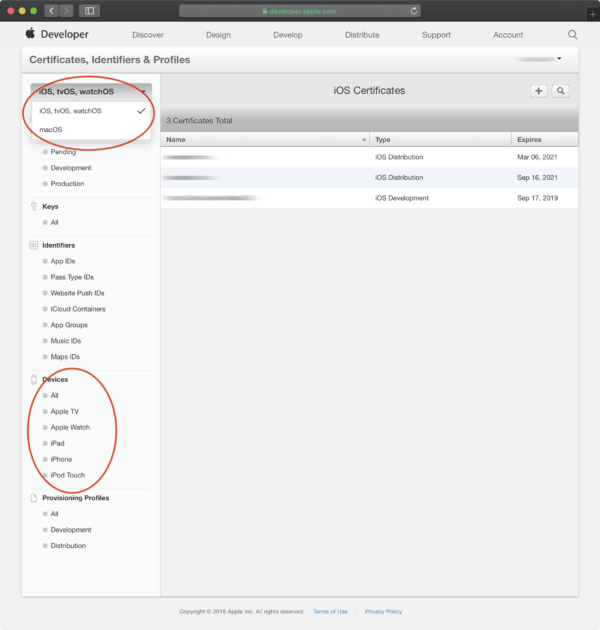Click the Apple Developer logo
The width and height of the screenshot is (600, 630).
click(x=57, y=34)
